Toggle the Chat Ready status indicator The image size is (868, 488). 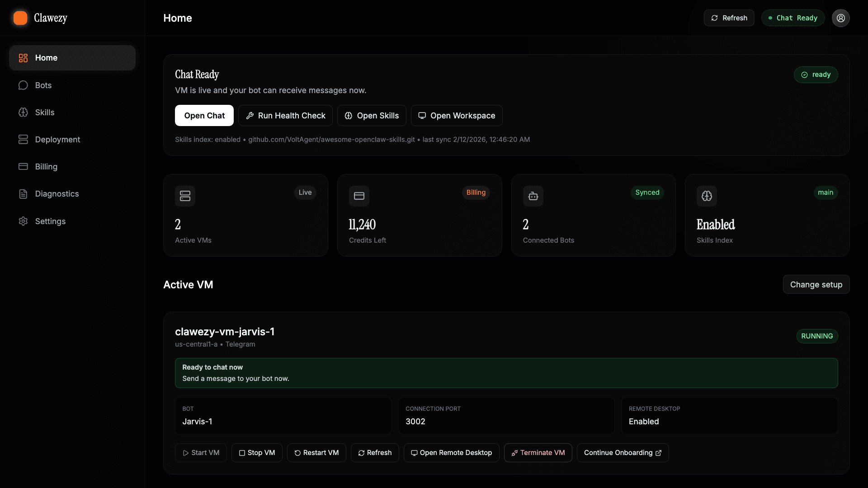point(793,18)
